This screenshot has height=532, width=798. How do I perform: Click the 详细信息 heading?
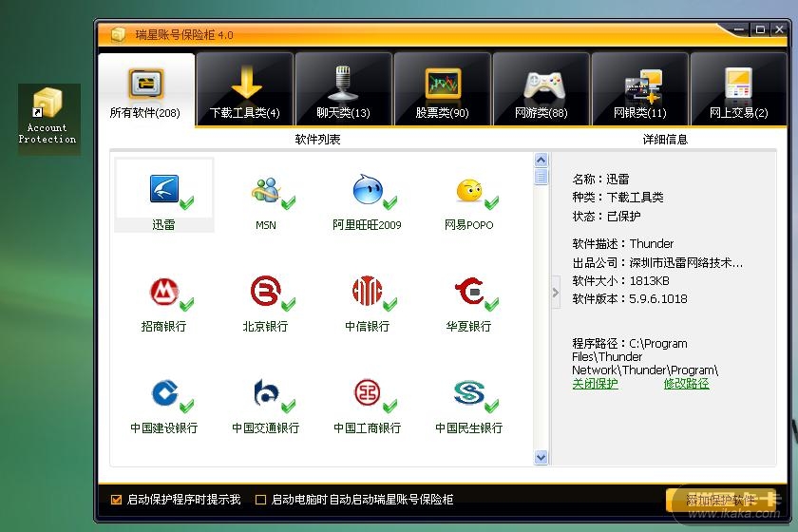(x=665, y=140)
